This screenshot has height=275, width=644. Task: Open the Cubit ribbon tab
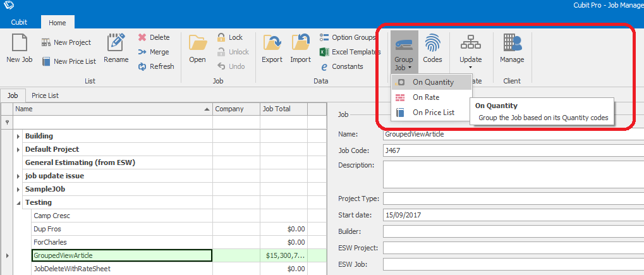[x=20, y=22]
